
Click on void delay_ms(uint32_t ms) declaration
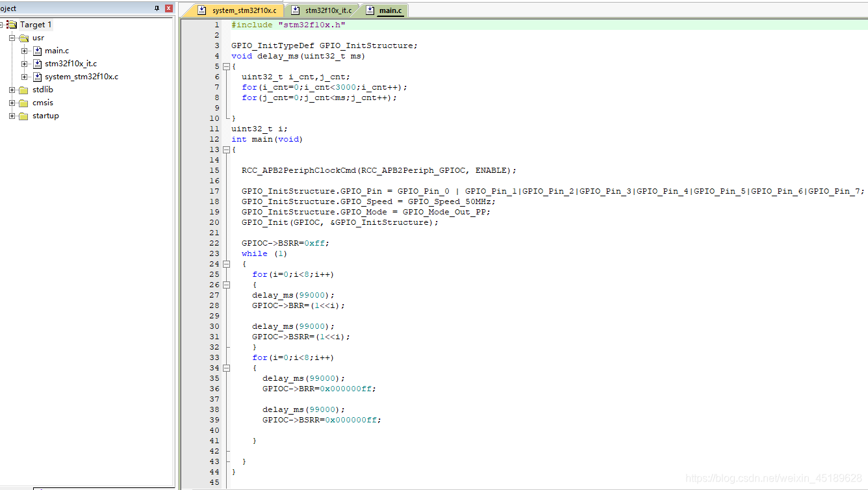tap(298, 56)
